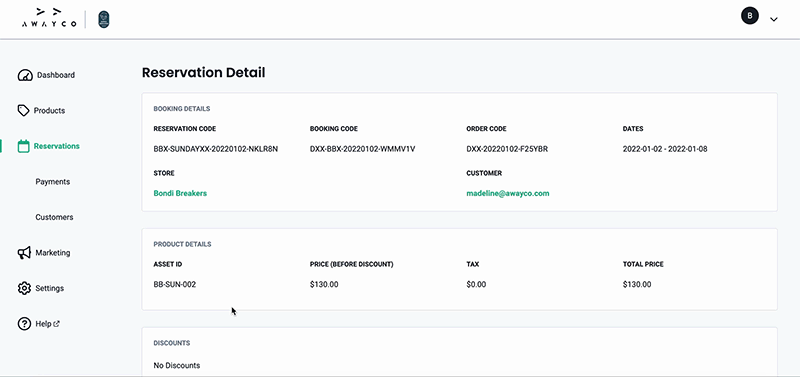Open the user avatar B
The image size is (800, 377).
[x=749, y=16]
